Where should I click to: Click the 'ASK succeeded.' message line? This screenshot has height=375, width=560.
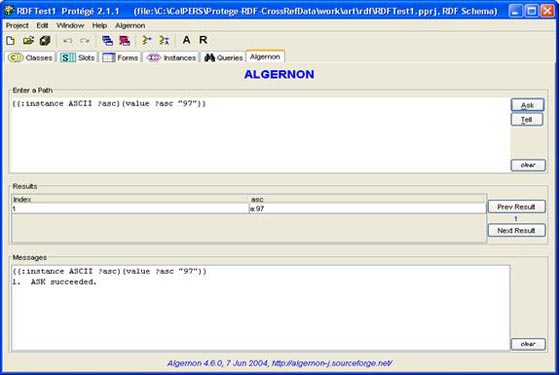tap(55, 282)
